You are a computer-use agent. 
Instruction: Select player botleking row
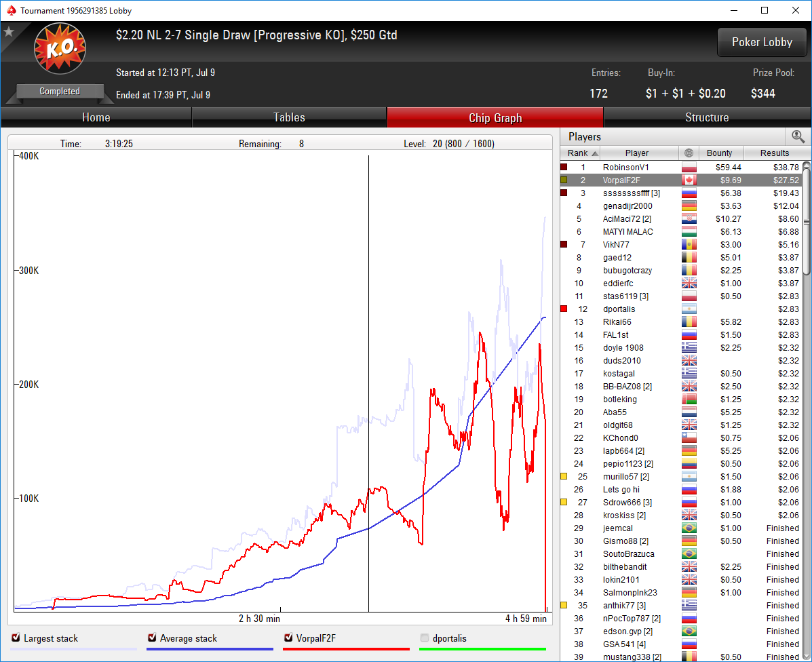(681, 399)
